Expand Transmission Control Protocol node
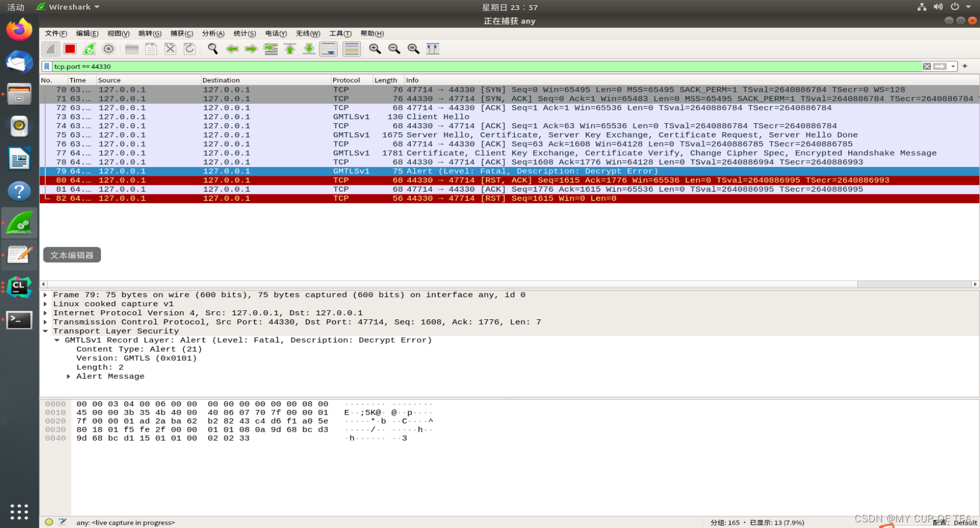The image size is (980, 528). click(x=46, y=322)
